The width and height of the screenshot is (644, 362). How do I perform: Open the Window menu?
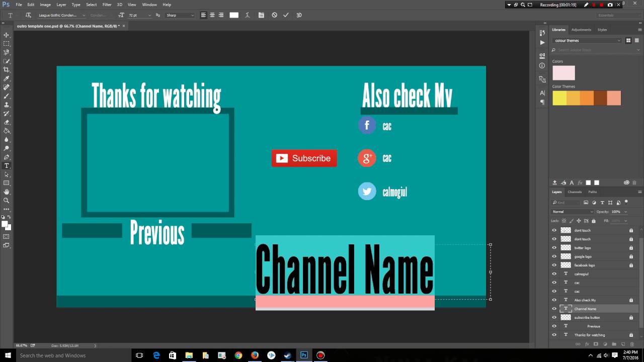[x=149, y=5]
